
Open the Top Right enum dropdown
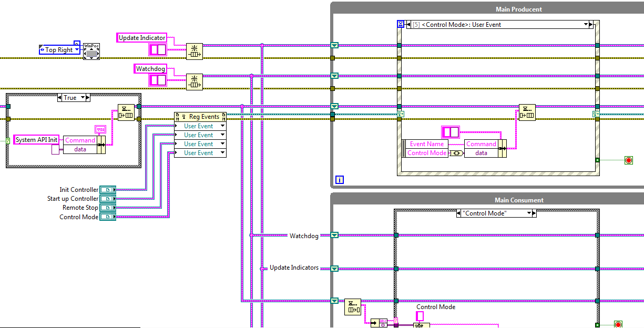(x=77, y=50)
